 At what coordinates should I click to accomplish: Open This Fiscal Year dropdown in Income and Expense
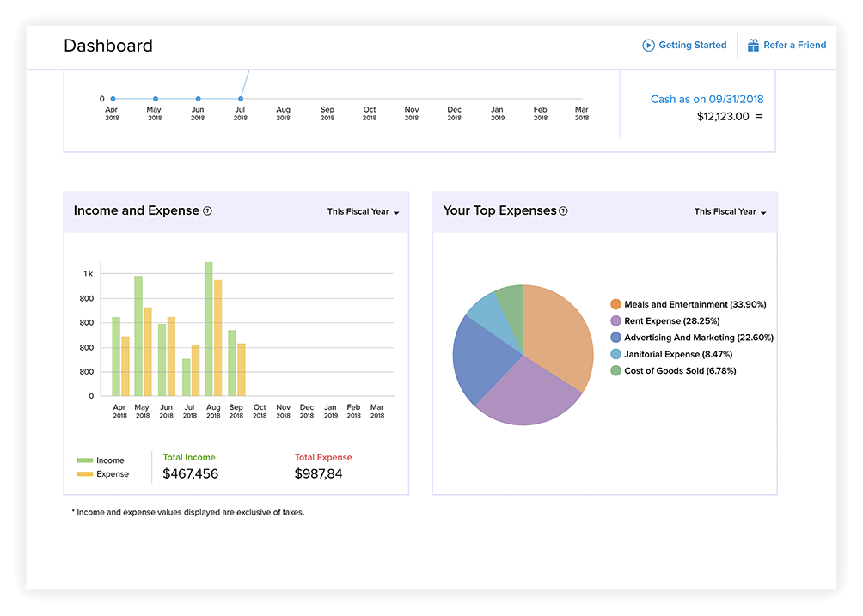[x=362, y=211]
